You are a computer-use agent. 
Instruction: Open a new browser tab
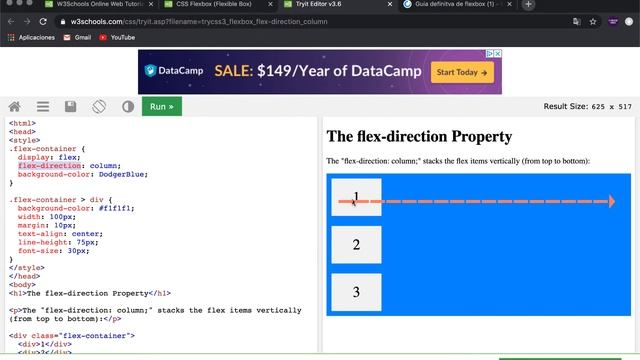coord(528,4)
